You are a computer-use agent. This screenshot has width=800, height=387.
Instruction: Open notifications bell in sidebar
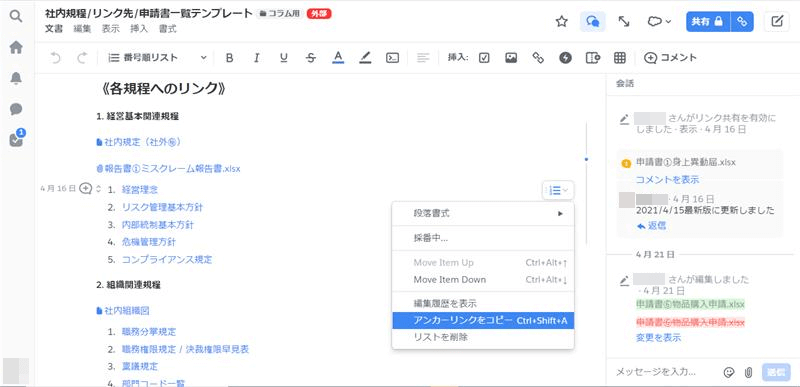click(x=16, y=78)
